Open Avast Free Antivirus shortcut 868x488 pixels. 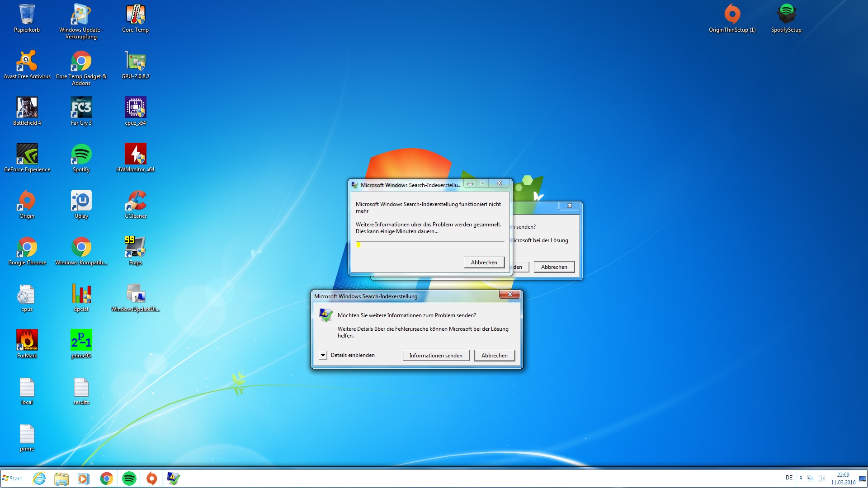27,61
